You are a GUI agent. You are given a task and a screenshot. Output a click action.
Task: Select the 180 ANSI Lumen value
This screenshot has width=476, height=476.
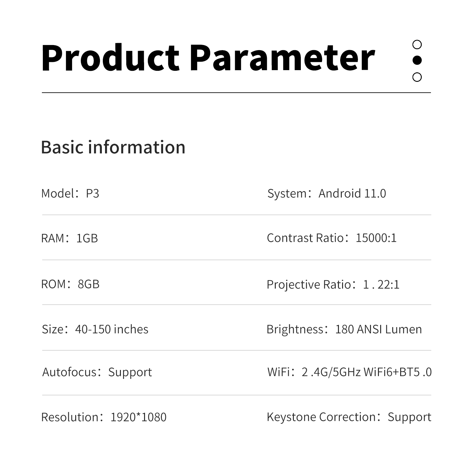tap(378, 329)
